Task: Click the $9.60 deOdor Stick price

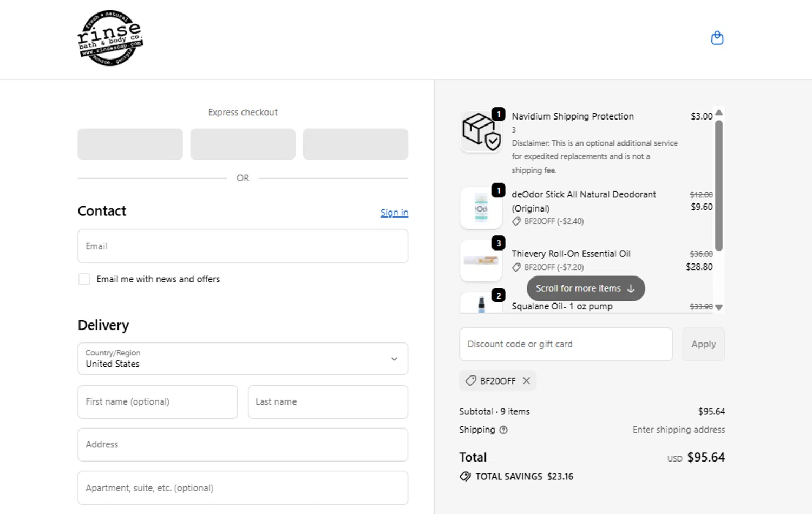Action: (702, 207)
